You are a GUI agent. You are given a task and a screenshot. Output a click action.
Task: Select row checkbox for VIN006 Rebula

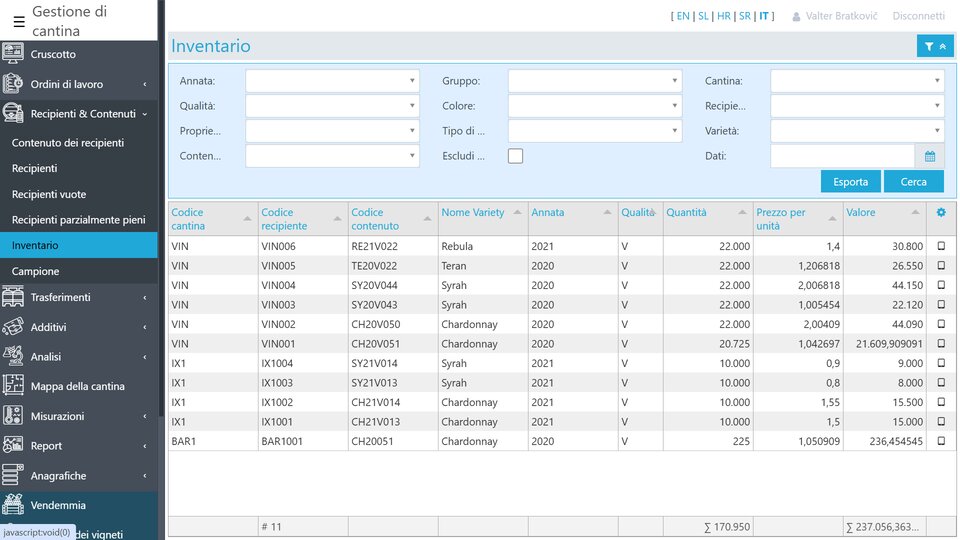click(x=940, y=246)
